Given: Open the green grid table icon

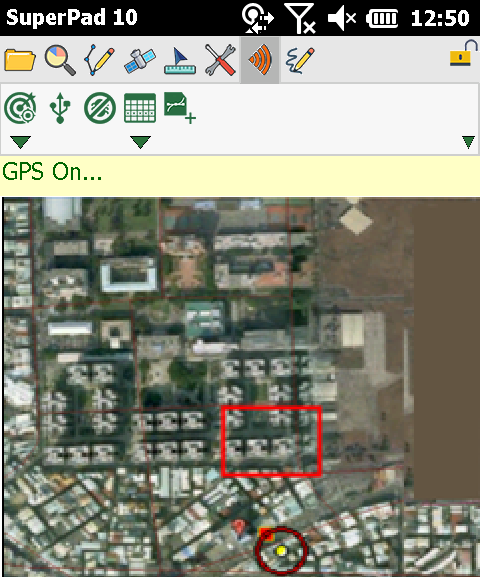Looking at the screenshot, I should [x=140, y=107].
